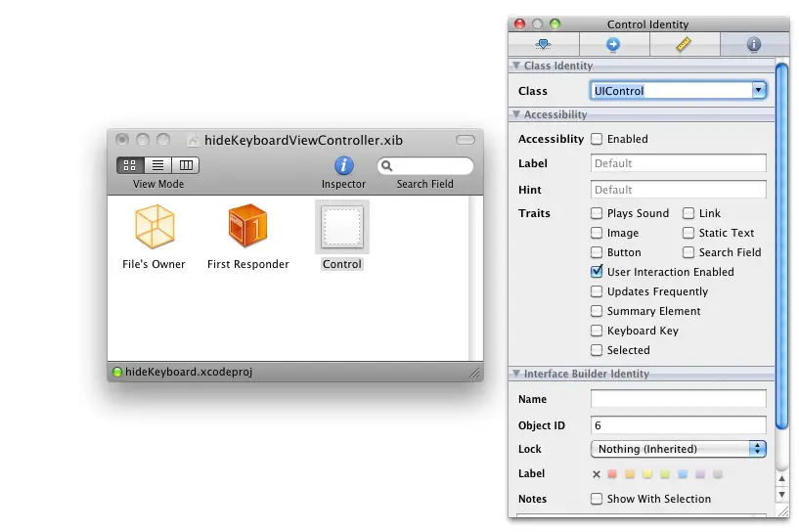The width and height of the screenshot is (799, 532).
Task: Open the Class combo box dropdown arrow
Action: click(758, 91)
